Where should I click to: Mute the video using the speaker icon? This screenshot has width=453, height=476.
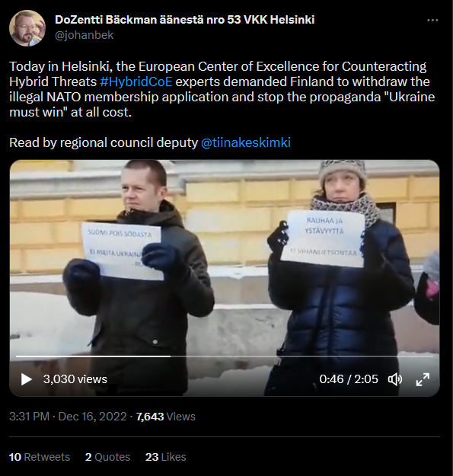coord(395,379)
